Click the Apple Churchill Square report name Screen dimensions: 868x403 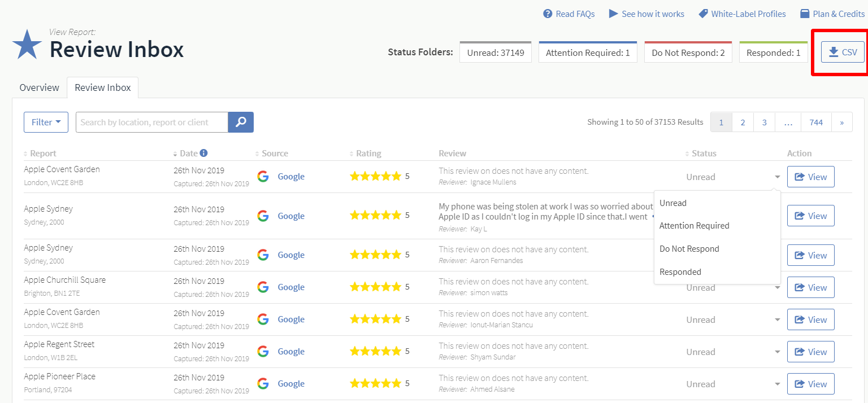(64, 280)
